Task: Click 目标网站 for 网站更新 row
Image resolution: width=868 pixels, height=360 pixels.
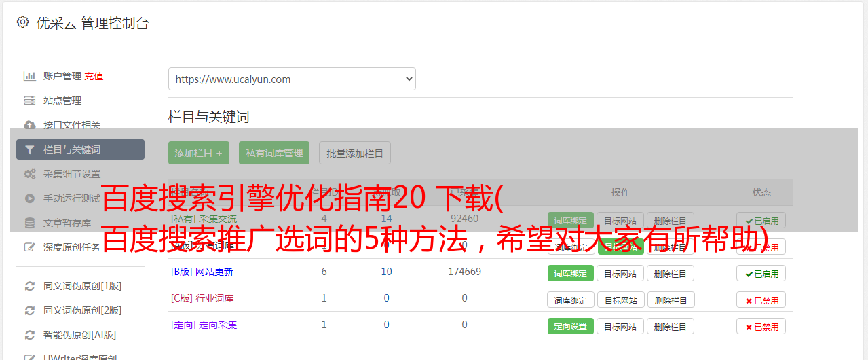Action: point(620,273)
